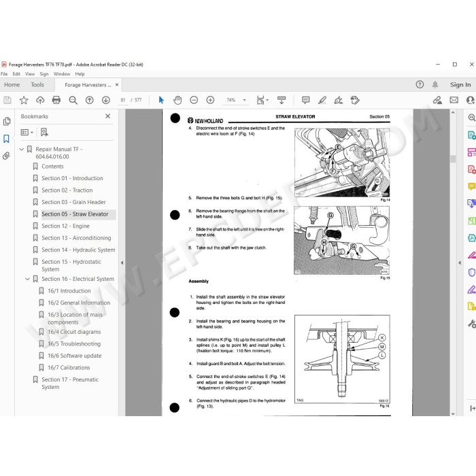Image resolution: width=476 pixels, height=476 pixels.
Task: Click the scrolling mode keyboard icon
Action: point(282,100)
